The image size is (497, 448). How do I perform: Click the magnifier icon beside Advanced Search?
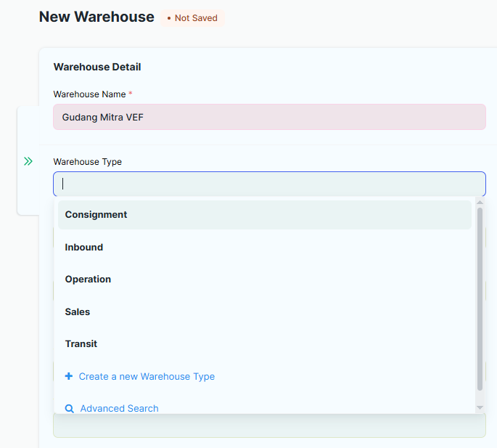(70, 409)
